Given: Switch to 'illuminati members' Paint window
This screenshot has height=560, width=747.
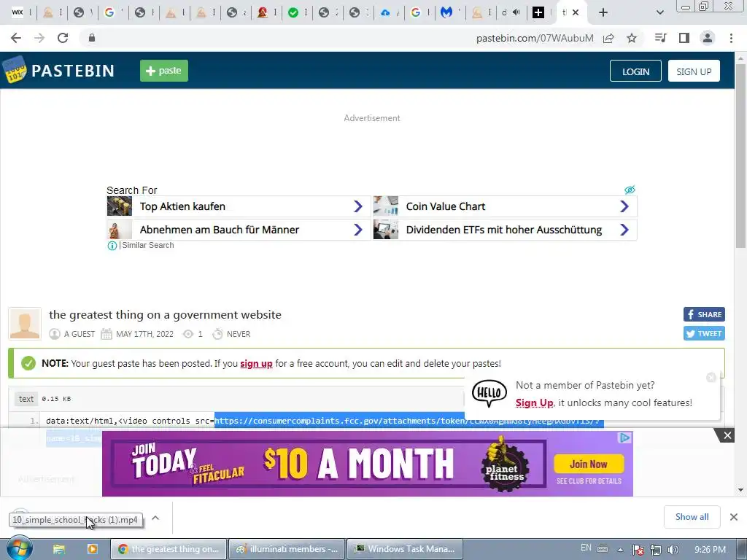Looking at the screenshot, I should click(x=287, y=549).
